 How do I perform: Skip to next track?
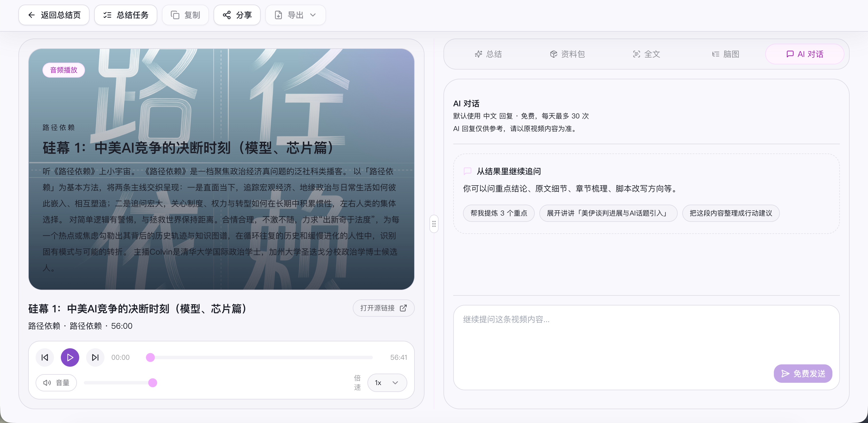pos(95,357)
